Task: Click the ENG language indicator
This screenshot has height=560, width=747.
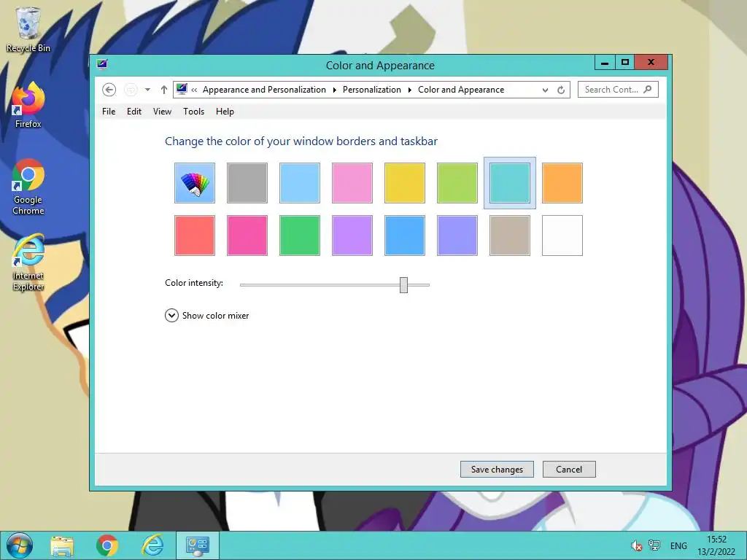Action: click(678, 545)
